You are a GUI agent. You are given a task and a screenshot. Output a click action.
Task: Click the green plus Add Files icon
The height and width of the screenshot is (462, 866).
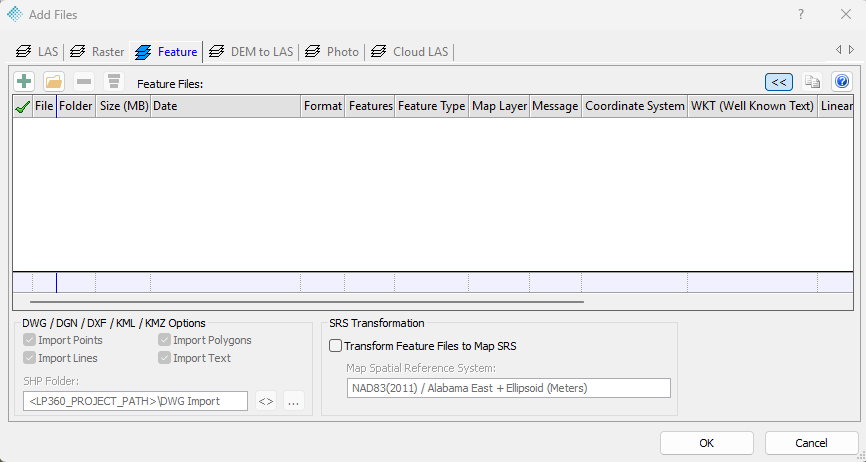click(x=24, y=82)
